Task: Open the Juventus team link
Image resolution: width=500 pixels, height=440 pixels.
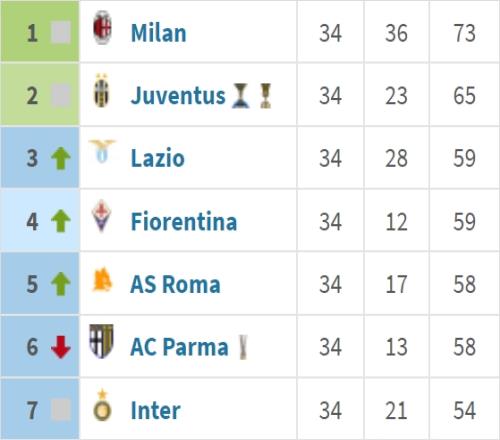Action: point(178,96)
